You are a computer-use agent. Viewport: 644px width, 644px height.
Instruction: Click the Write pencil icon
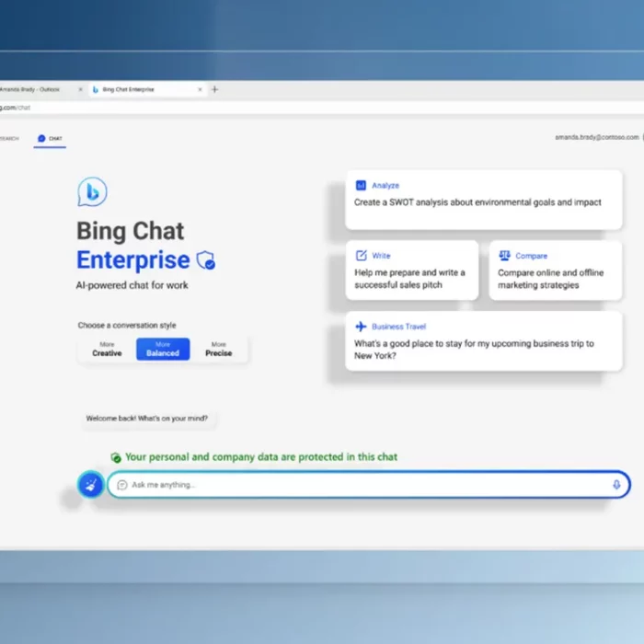(361, 256)
